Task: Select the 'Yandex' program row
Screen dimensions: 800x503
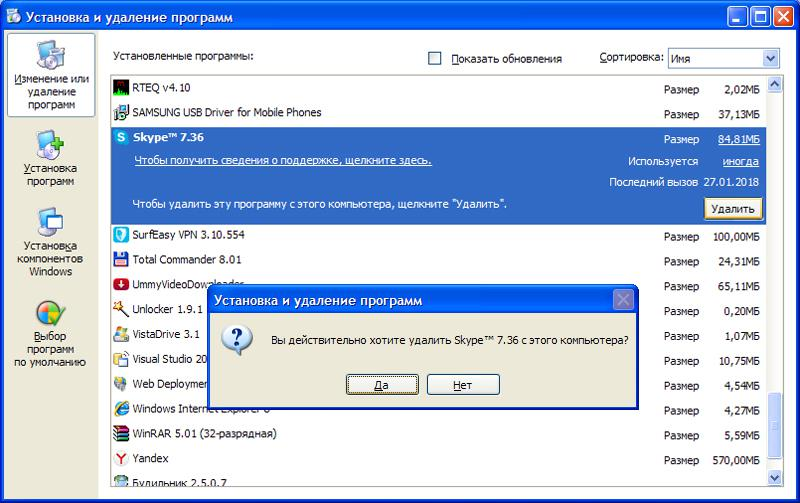Action: tap(439, 459)
